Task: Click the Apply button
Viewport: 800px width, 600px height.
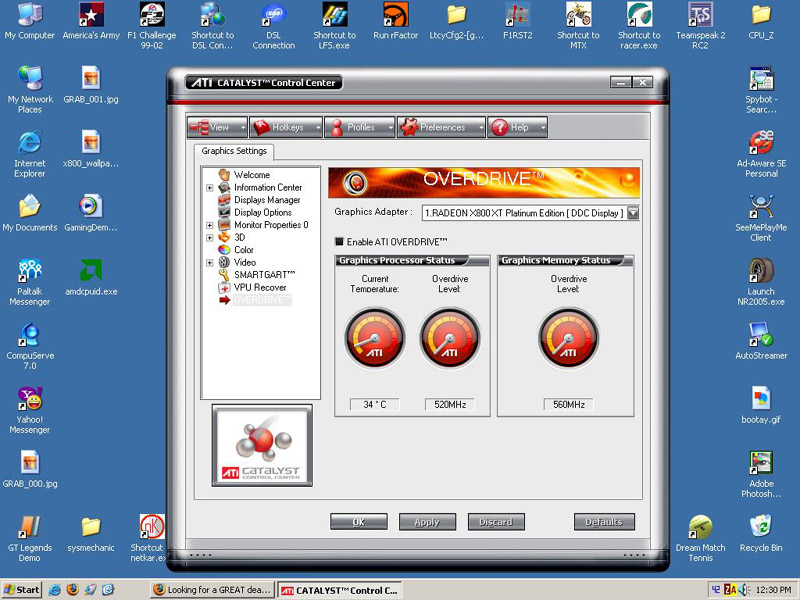Action: point(427,522)
